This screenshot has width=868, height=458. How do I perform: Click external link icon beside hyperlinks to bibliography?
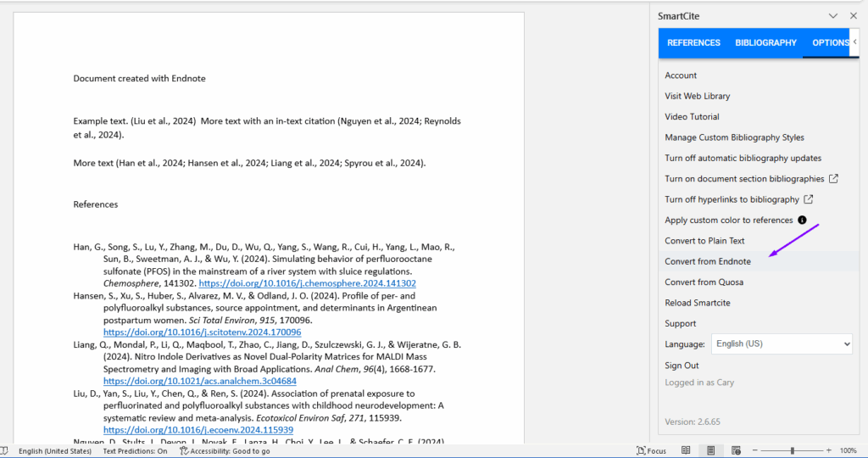tap(809, 199)
